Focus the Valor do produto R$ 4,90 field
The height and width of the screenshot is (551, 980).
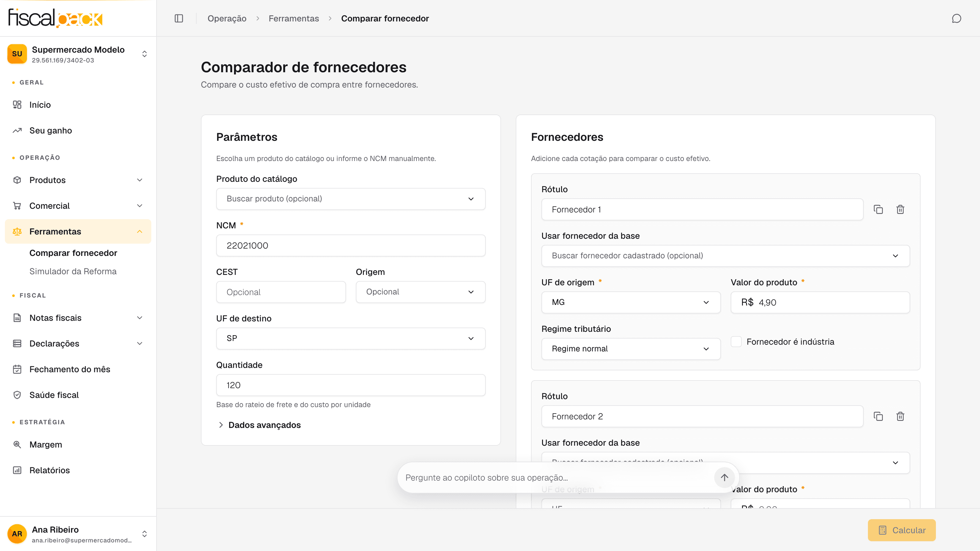820,302
